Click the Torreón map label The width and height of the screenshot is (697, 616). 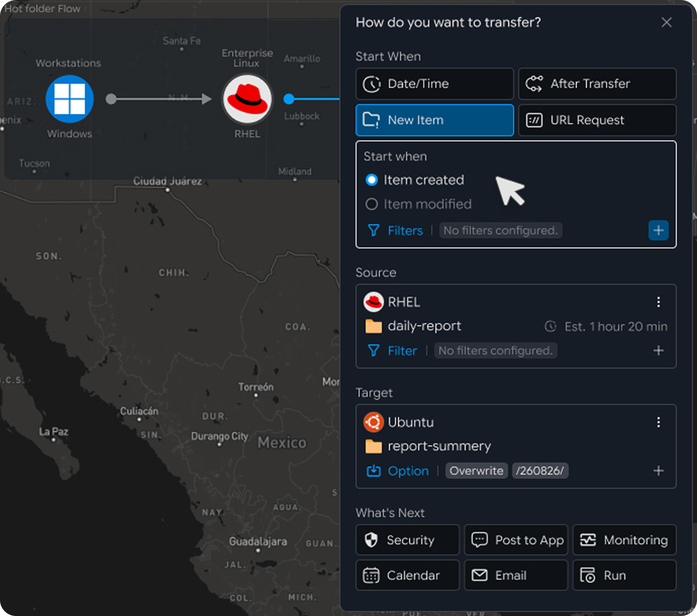coord(256,387)
